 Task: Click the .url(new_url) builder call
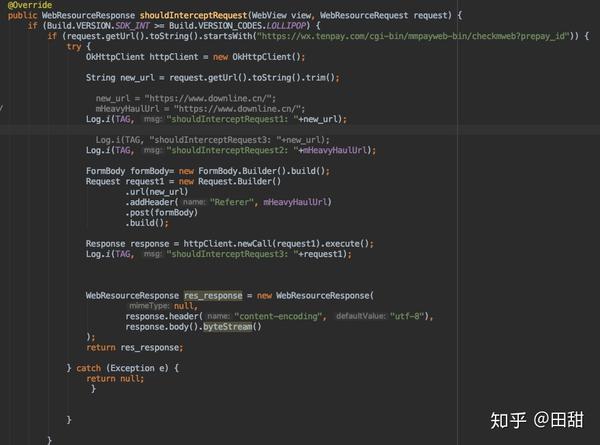(x=157, y=191)
